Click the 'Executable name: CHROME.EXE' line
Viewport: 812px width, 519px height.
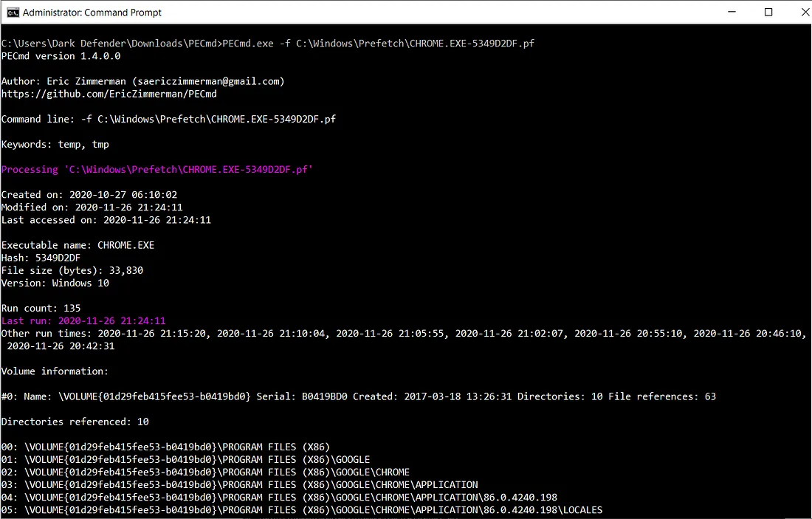pos(78,245)
